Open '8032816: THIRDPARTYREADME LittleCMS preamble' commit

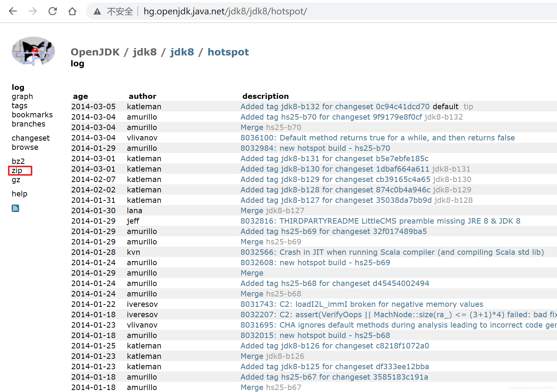point(380,221)
